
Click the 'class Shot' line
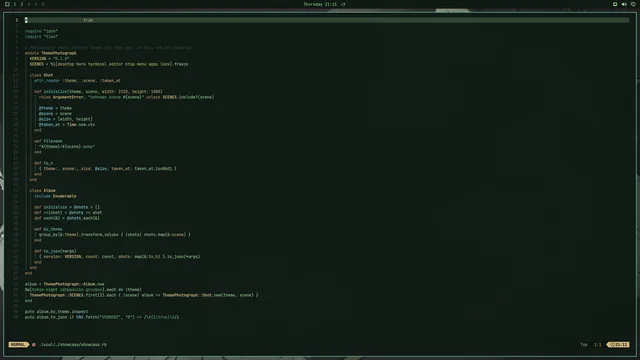point(41,75)
